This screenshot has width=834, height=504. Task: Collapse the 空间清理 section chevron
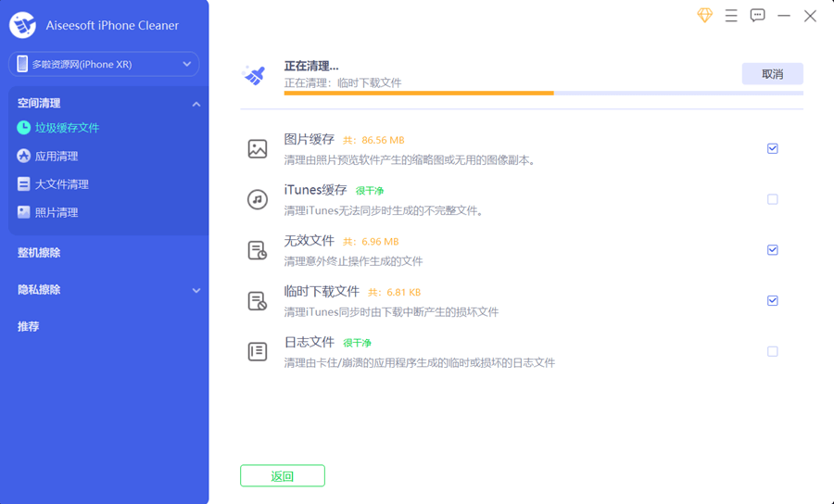click(x=196, y=104)
